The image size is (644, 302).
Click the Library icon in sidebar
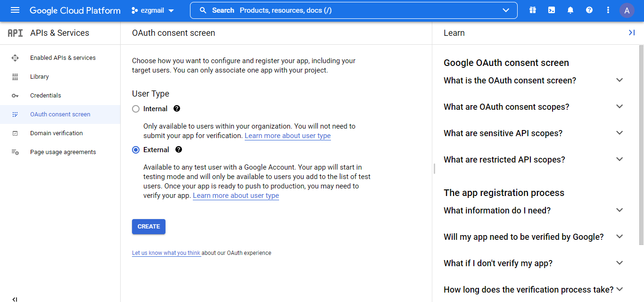pos(15,77)
